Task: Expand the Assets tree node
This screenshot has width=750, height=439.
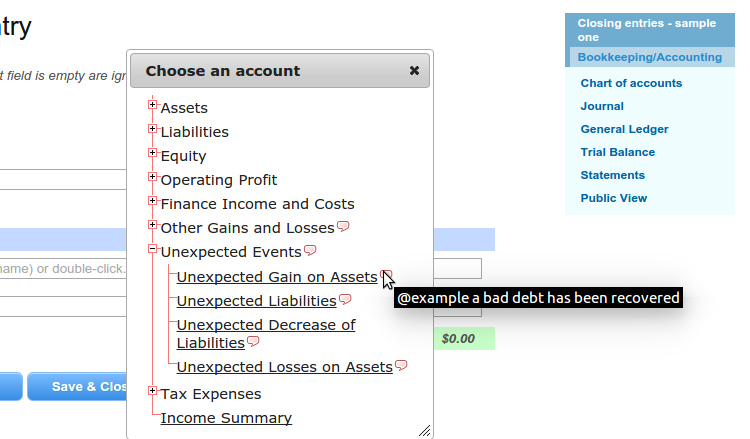Action: coord(152,104)
